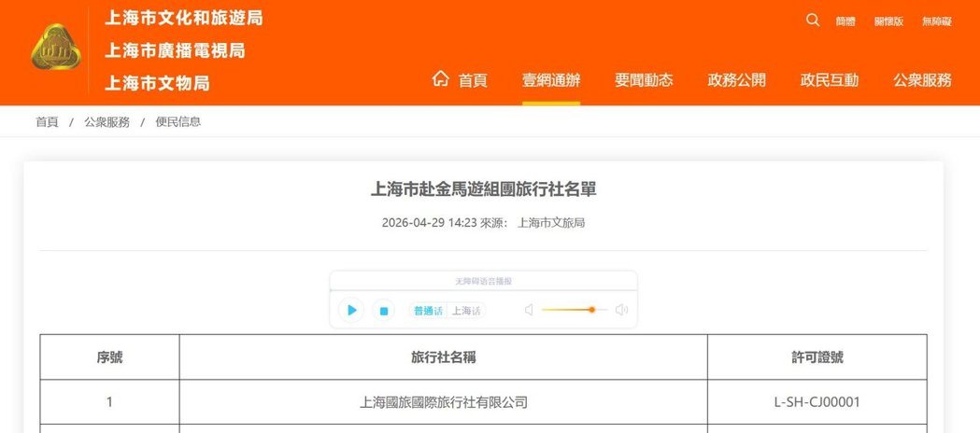Open 無障礙 accessibility mode
980x433 pixels.
pos(936,21)
